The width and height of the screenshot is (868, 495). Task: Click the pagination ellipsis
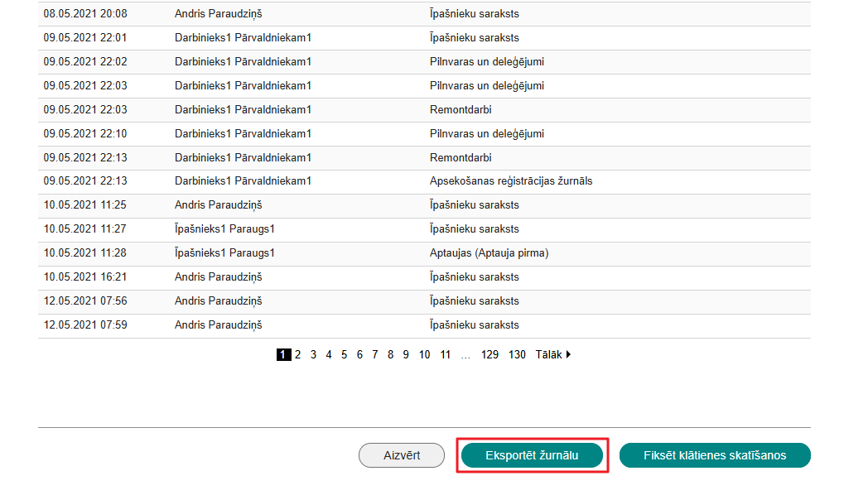465,354
